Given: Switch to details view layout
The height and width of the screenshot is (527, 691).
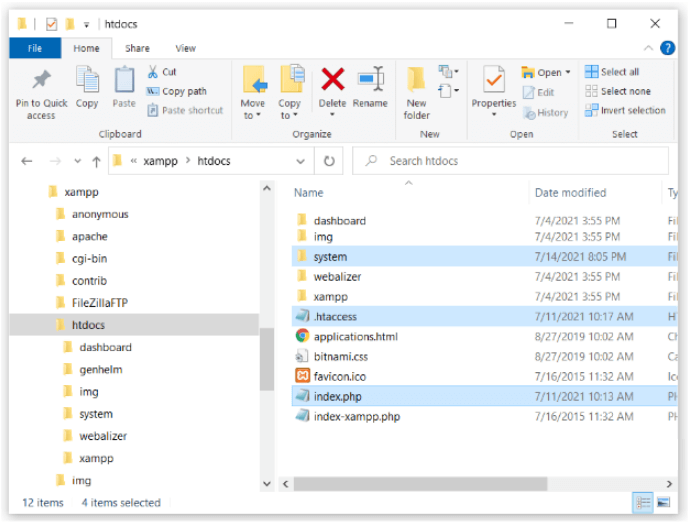Looking at the screenshot, I should [x=639, y=502].
